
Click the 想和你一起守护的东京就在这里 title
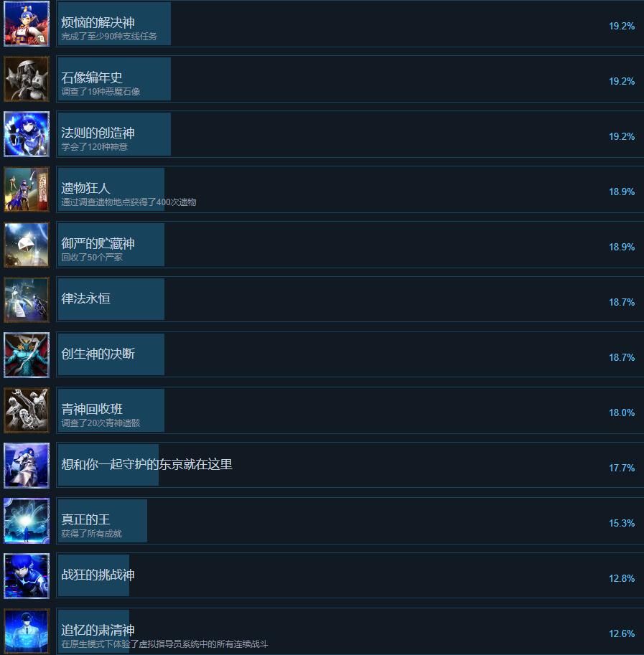[x=146, y=464]
